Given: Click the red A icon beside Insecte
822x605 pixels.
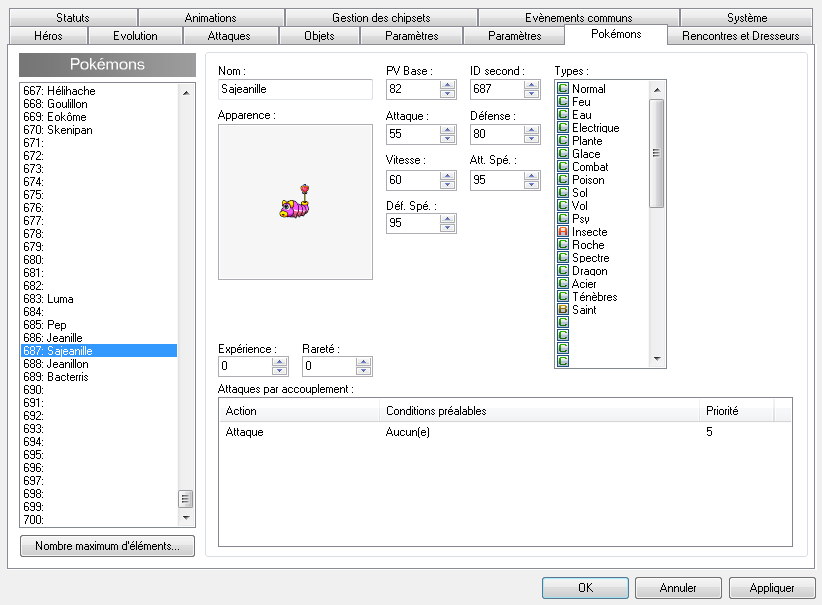Looking at the screenshot, I should click(563, 231).
